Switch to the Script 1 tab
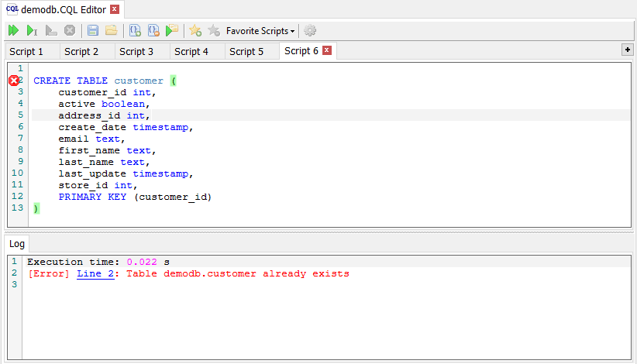Image resolution: width=637 pixels, height=364 pixels. (x=26, y=52)
